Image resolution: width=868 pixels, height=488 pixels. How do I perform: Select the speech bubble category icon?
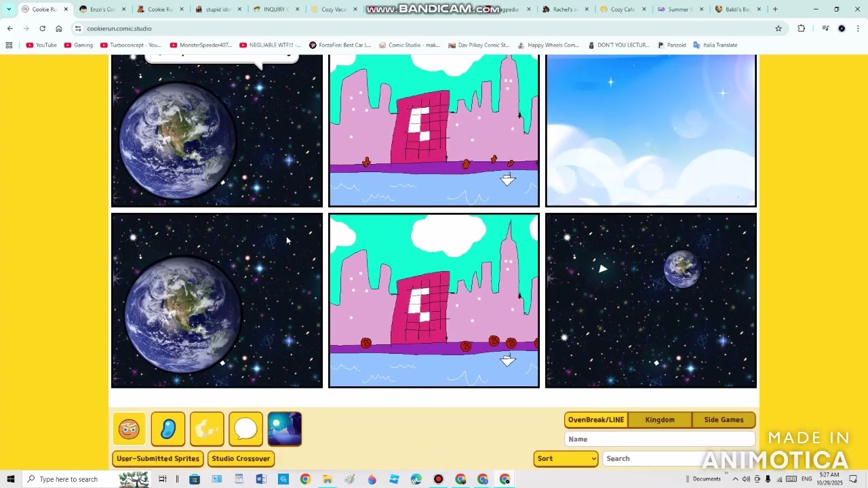(x=245, y=429)
